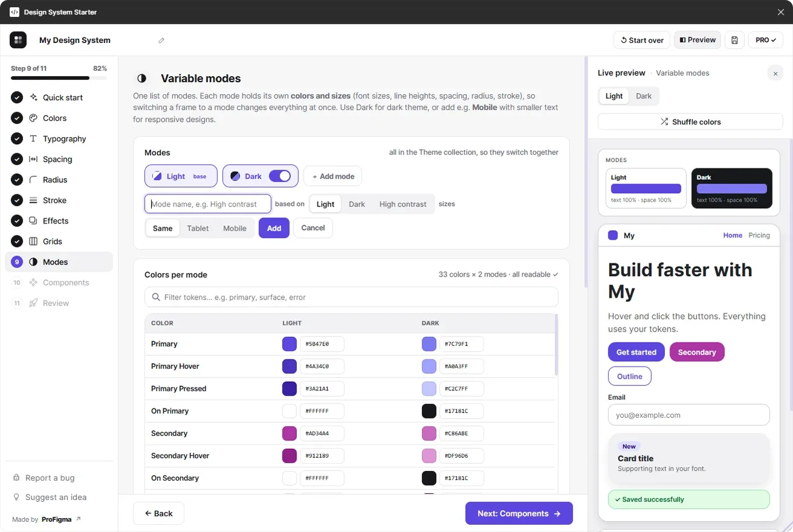793x532 pixels.
Task: Switch live preview to Light tab
Action: (x=614, y=96)
